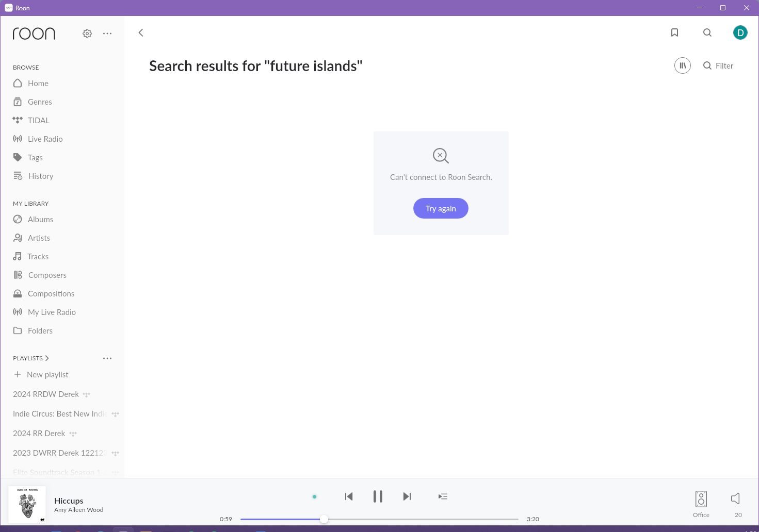Open Live Radio in Browse
The width and height of the screenshot is (759, 532).
pos(38,139)
